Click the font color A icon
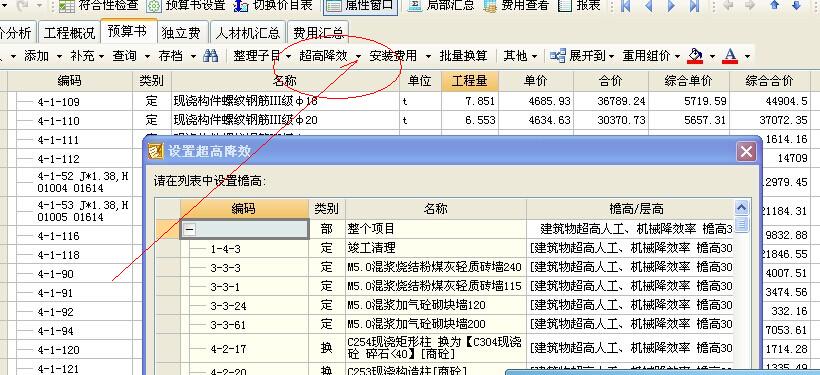820x375 pixels. (730, 55)
